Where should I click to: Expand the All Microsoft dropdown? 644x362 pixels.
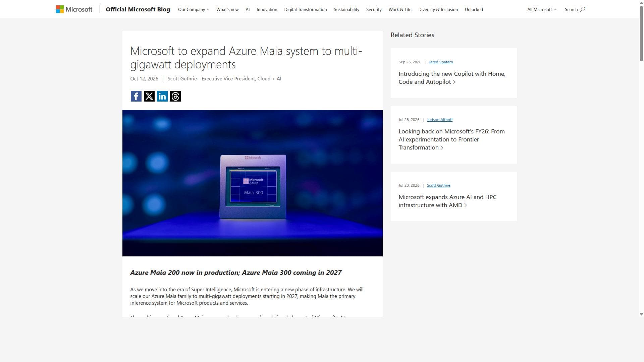coord(541,9)
